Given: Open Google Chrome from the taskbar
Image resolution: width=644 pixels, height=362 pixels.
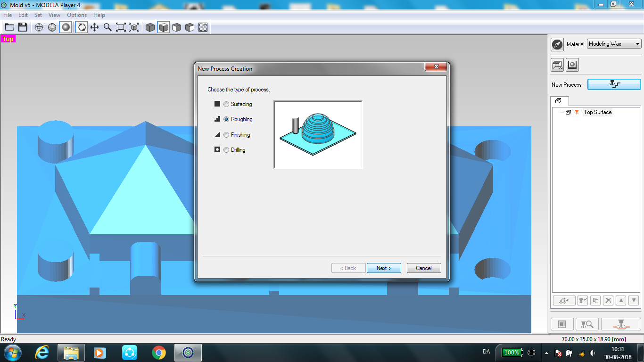Looking at the screenshot, I should pos(159,352).
